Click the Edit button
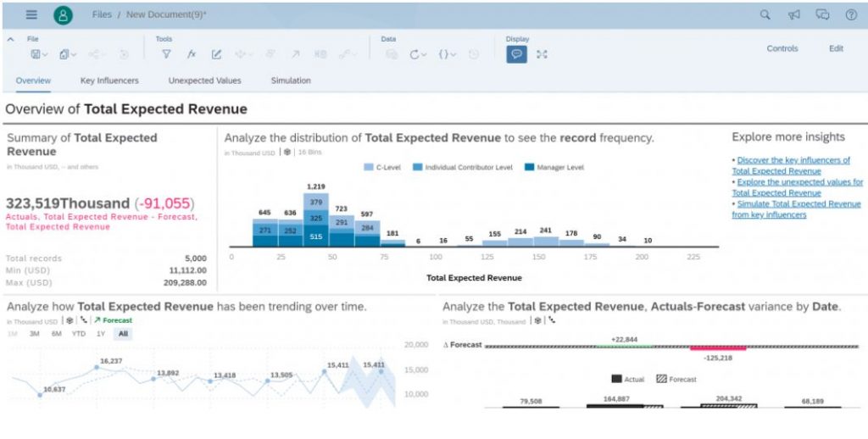The height and width of the screenshot is (439, 868). (836, 48)
